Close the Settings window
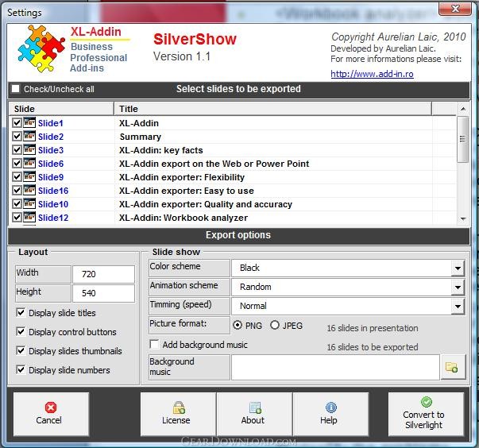Viewport: 479px width, 448px height. coord(455,9)
